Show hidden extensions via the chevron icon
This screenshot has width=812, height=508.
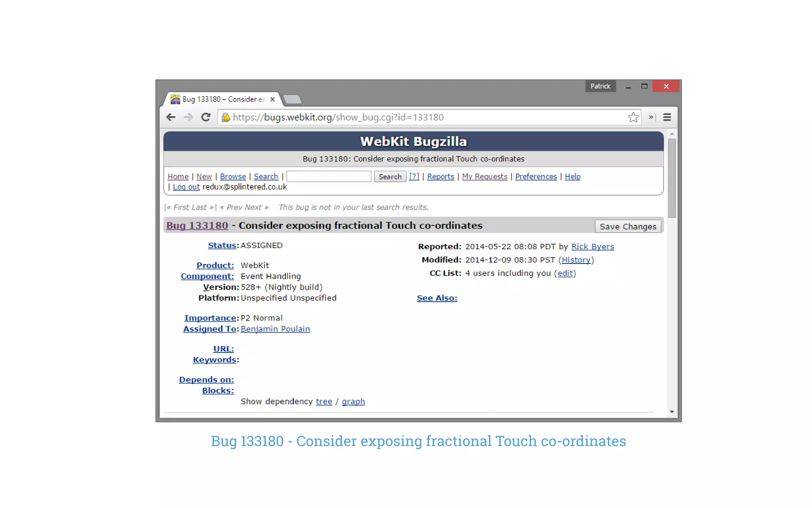pos(651,117)
